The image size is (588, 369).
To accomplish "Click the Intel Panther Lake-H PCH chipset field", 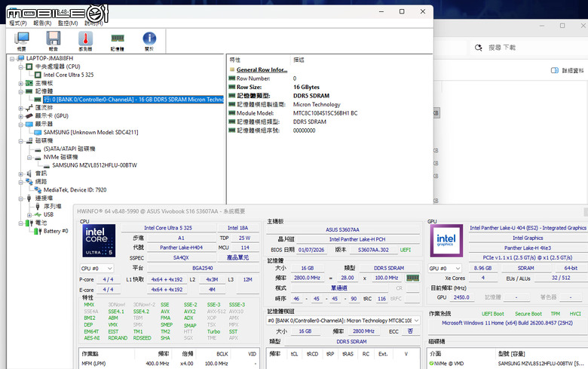I will [x=357, y=239].
